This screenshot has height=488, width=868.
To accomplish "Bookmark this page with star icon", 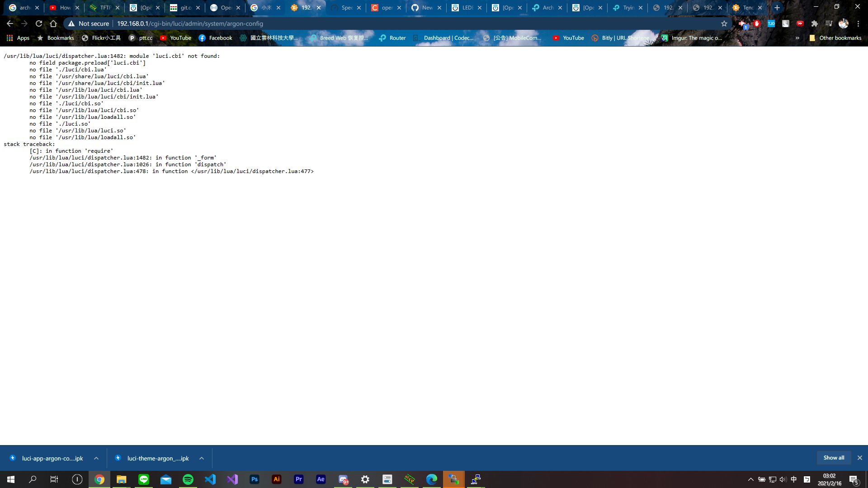I will pyautogui.click(x=724, y=23).
